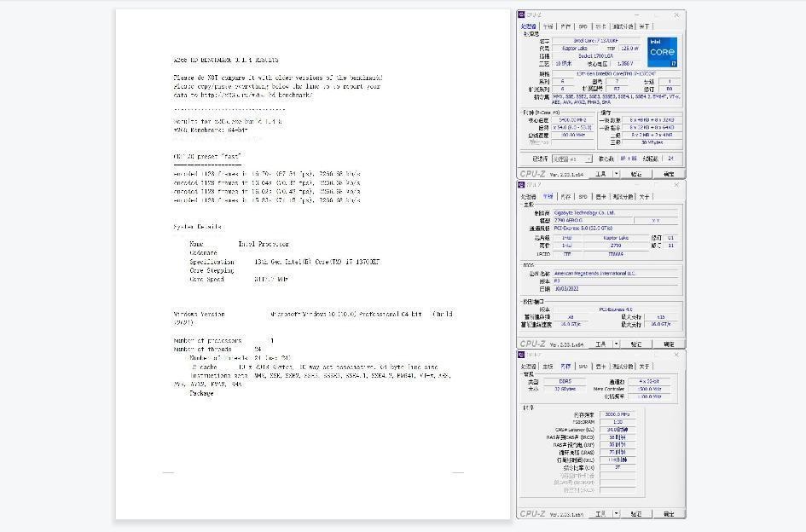Screen dimensions: 806x532
Task: Click 确定 button in the processor window
Action: [668, 174]
